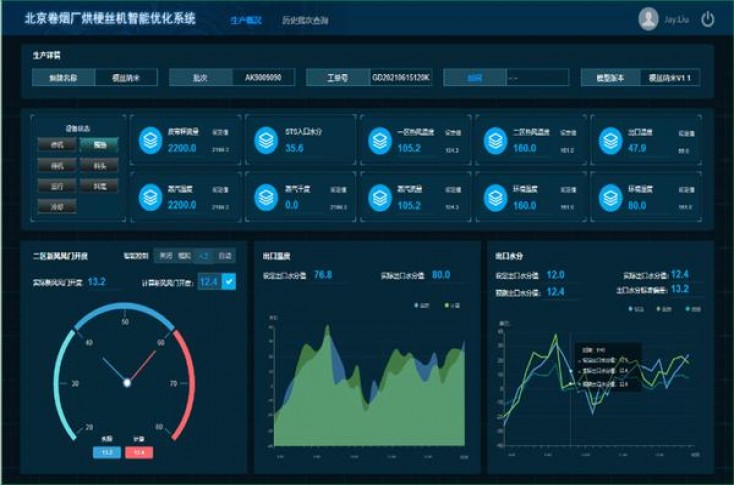The height and width of the screenshot is (485, 734).
Task: Click the 一区热风温度 card's layered icon
Action: 379,141
